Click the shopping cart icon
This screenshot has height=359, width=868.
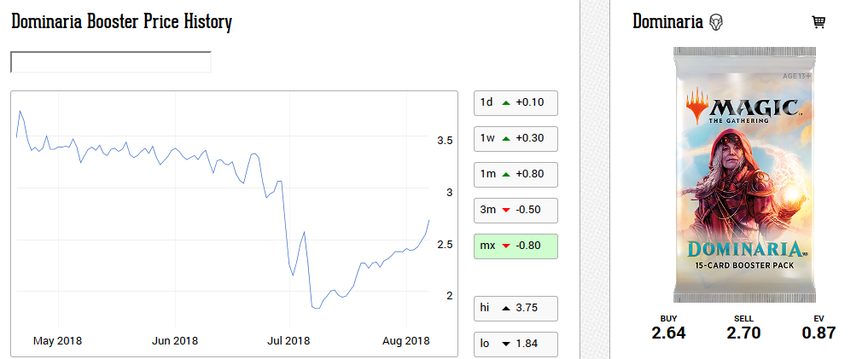[x=818, y=22]
